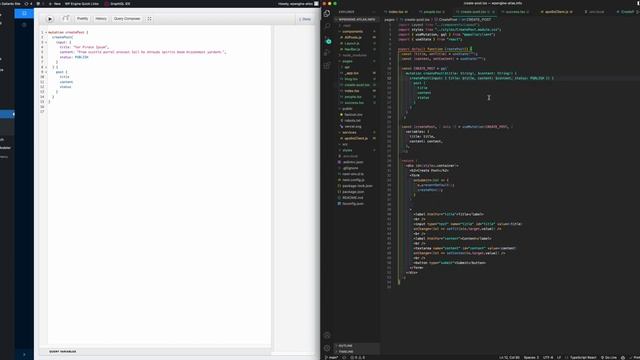This screenshot has height=360, width=640.
Task: Open favicon.ico in the Explorer
Action: coord(353,115)
